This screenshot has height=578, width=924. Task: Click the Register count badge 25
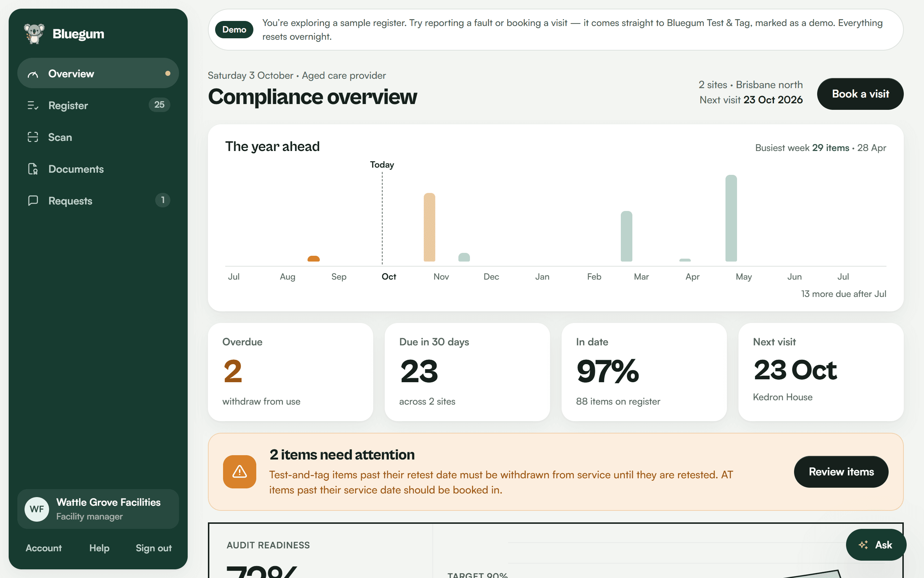tap(159, 105)
